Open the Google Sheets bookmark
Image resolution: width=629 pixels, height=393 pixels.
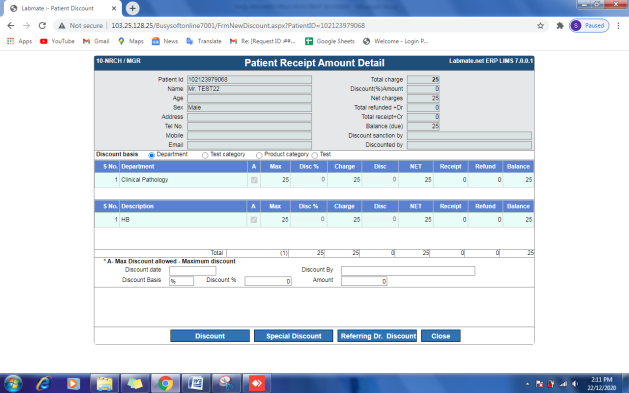click(x=330, y=41)
